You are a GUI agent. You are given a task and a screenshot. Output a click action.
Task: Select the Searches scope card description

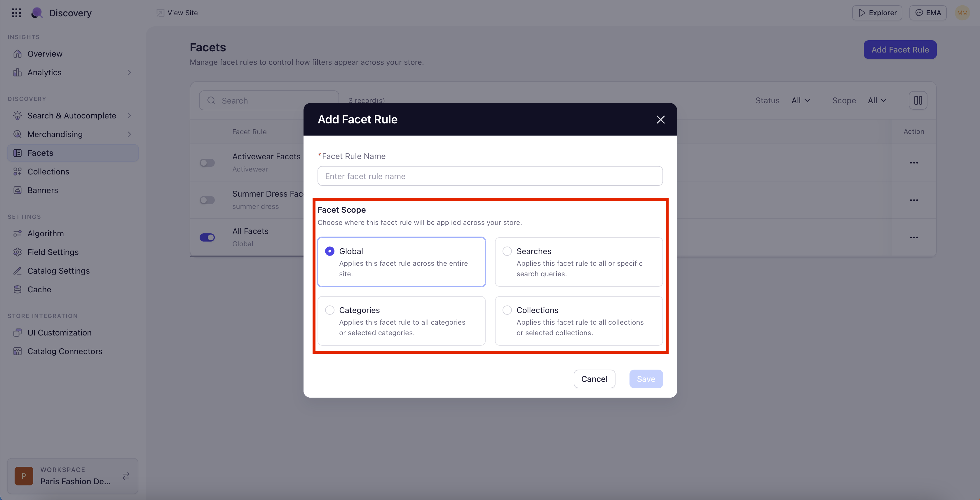(579, 268)
